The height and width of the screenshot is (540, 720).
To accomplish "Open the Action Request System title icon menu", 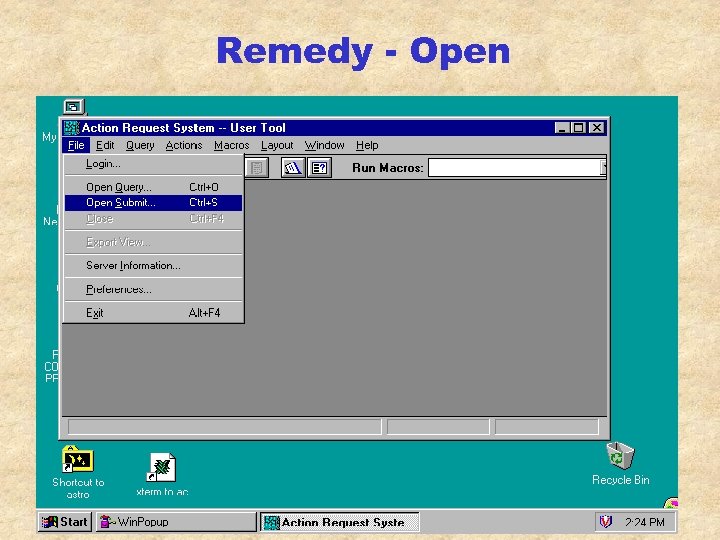I will tap(71, 128).
